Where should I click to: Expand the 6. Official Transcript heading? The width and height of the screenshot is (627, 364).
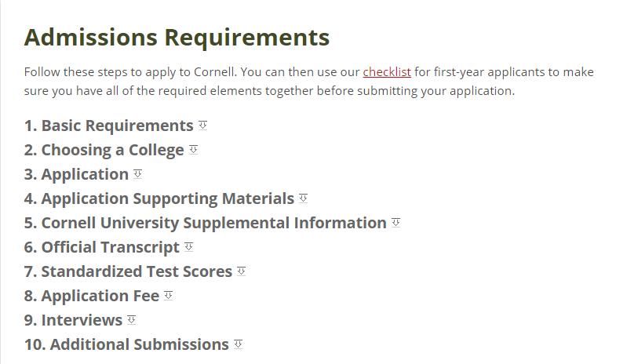click(x=101, y=248)
